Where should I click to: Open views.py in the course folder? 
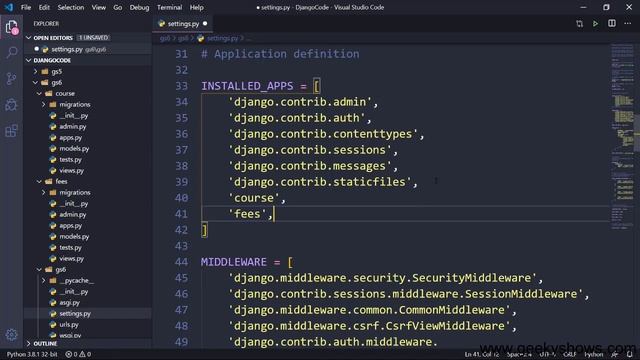pos(71,171)
